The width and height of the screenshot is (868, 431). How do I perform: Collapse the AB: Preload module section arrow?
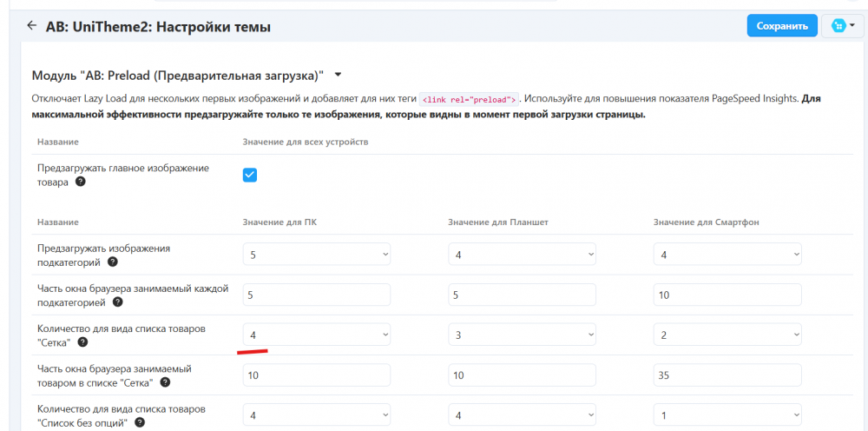tap(339, 74)
